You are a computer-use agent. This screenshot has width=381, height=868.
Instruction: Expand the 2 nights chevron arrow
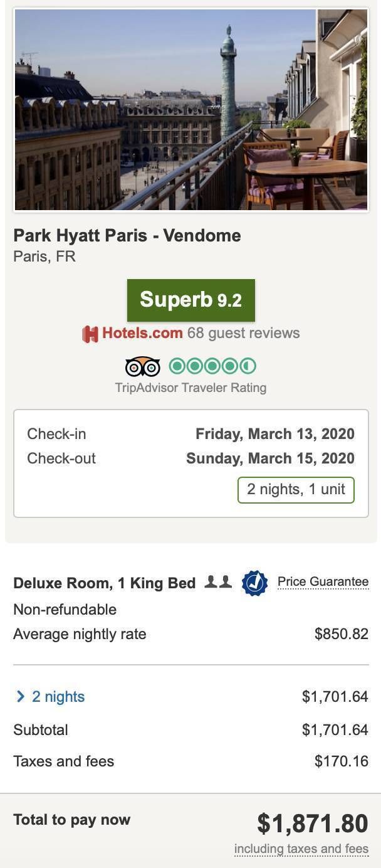[20, 697]
